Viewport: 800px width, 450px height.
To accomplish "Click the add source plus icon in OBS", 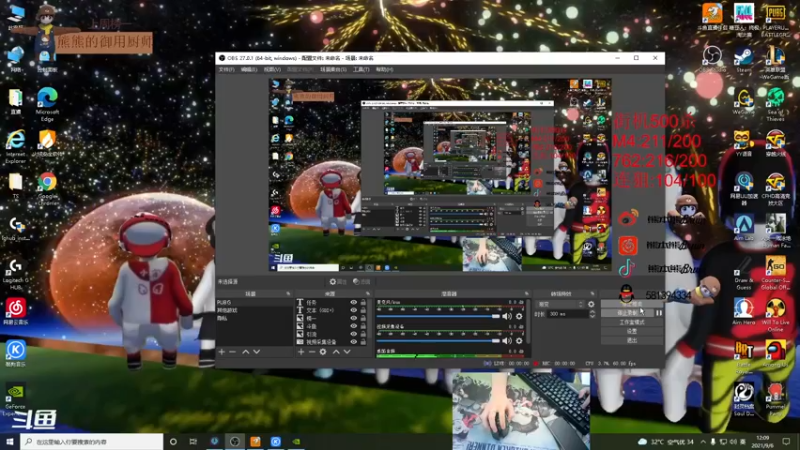I will [x=301, y=352].
